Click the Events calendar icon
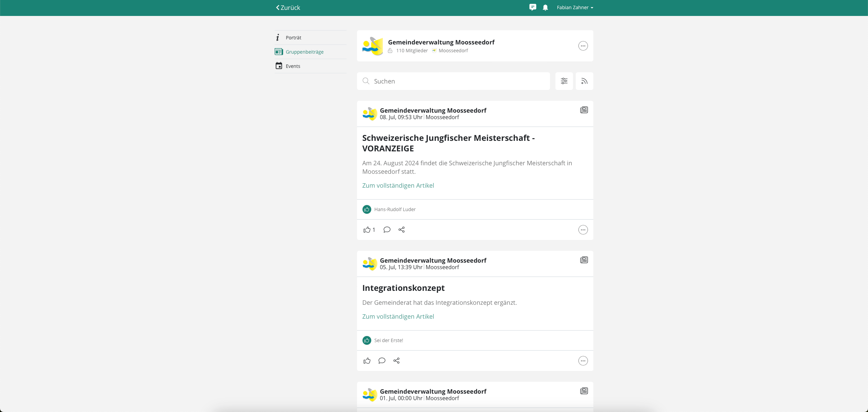868x412 pixels. point(279,66)
